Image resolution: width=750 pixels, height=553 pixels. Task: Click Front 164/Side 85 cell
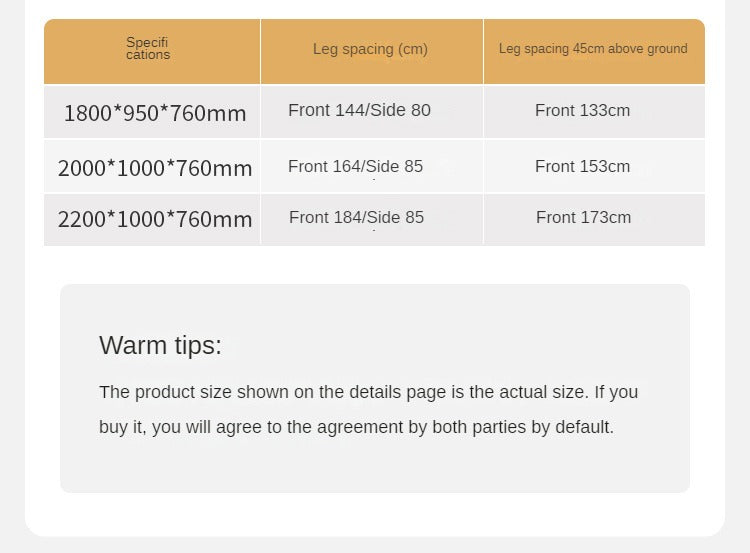click(372, 166)
